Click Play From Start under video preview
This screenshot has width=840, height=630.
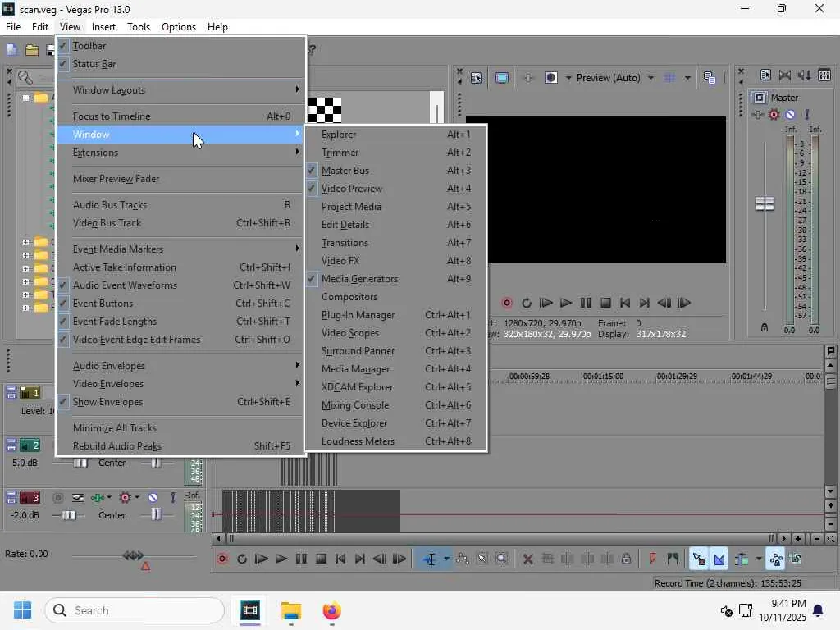[x=546, y=304]
